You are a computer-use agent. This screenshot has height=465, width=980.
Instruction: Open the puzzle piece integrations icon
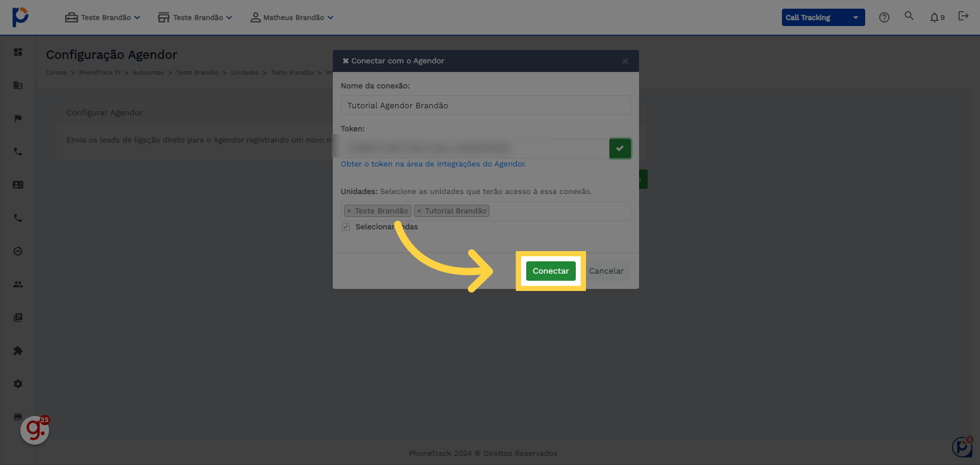tap(18, 351)
